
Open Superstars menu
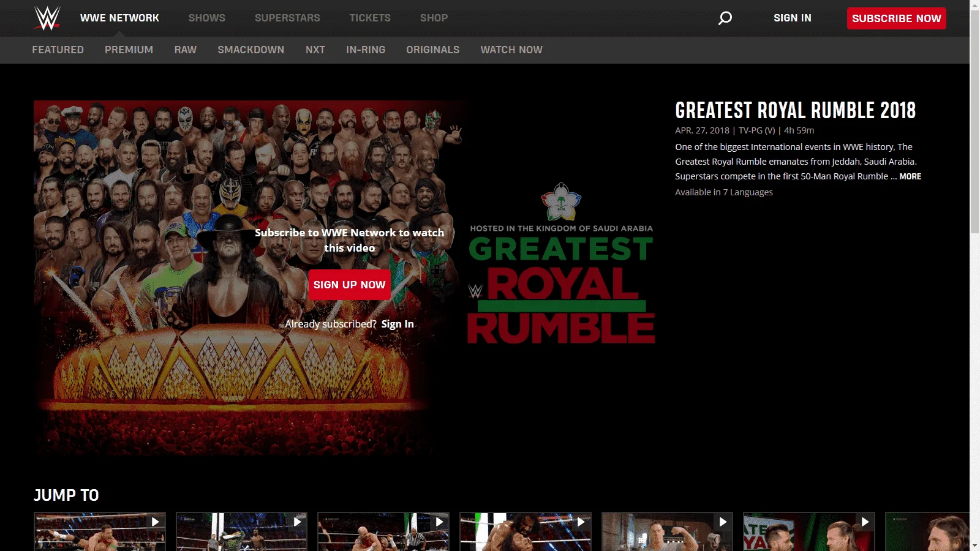pos(287,18)
